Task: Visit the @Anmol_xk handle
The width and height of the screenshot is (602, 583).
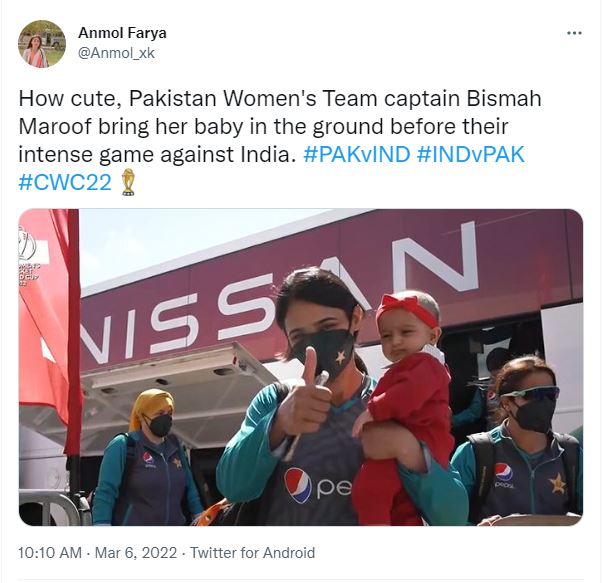Action: point(116,53)
